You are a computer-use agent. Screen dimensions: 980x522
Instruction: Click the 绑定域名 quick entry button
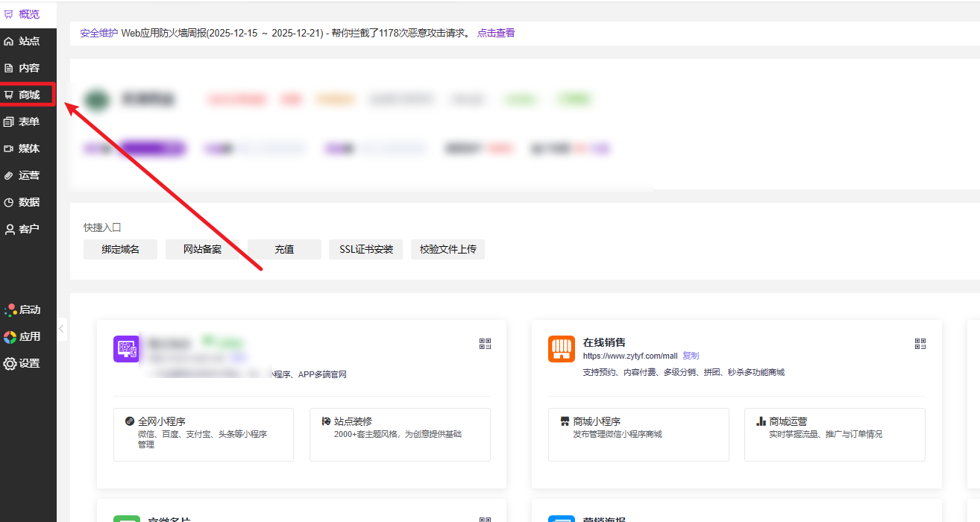[120, 249]
